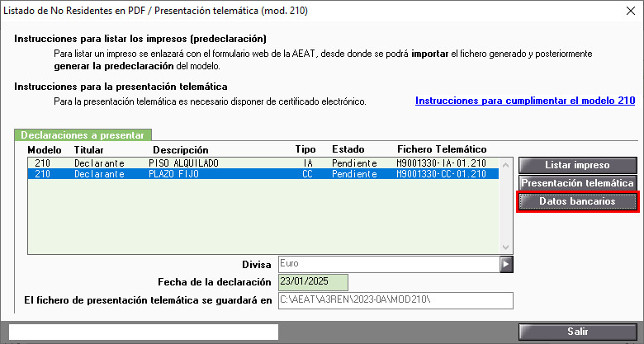Select the PLAZO FIJO row
Viewport: 644px width, 344px height.
(263, 173)
